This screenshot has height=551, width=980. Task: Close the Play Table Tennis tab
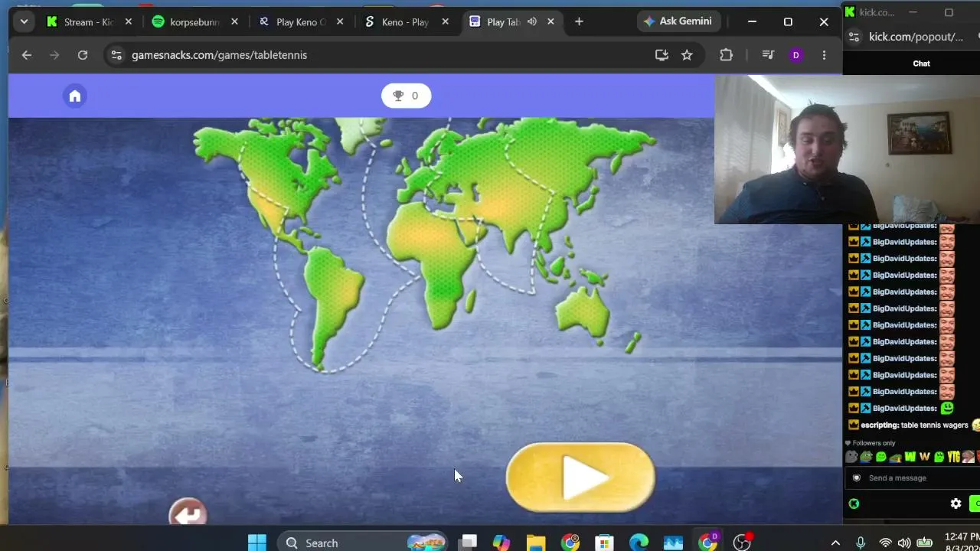(550, 21)
